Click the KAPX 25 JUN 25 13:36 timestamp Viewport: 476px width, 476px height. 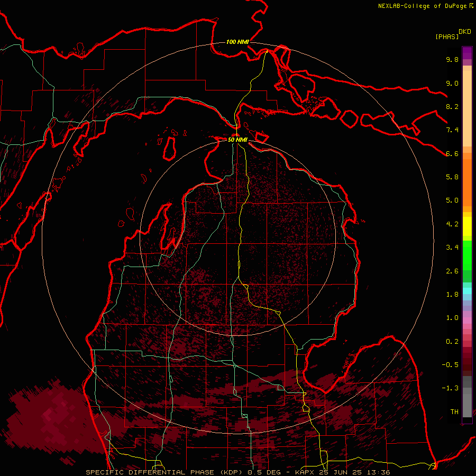(343, 472)
